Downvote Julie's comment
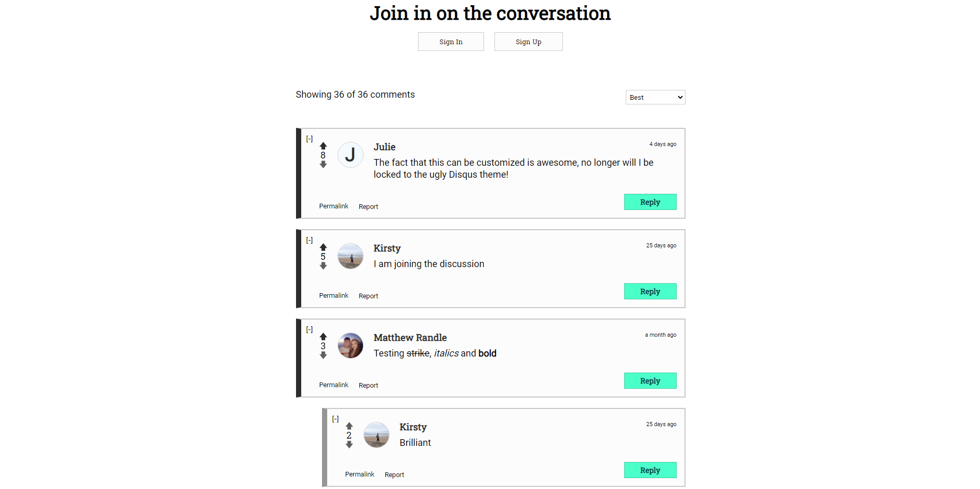Image resolution: width=980 pixels, height=489 pixels. coord(323,165)
